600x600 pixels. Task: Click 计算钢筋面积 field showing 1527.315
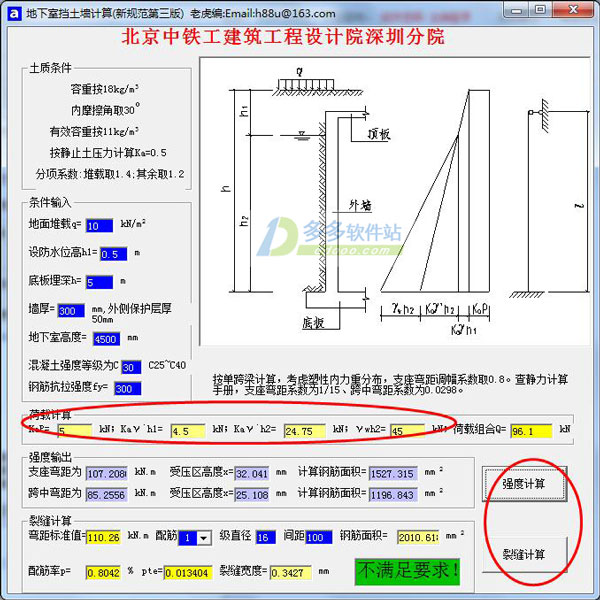click(x=393, y=474)
